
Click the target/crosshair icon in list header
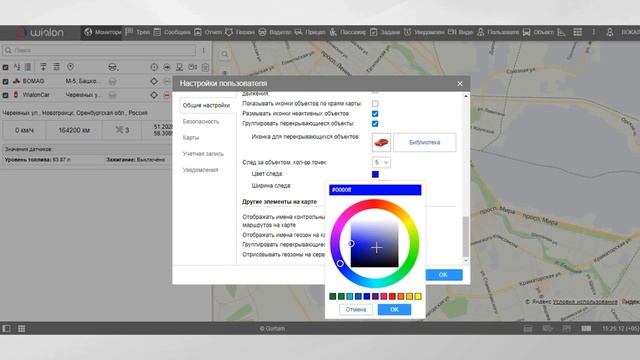tap(154, 67)
